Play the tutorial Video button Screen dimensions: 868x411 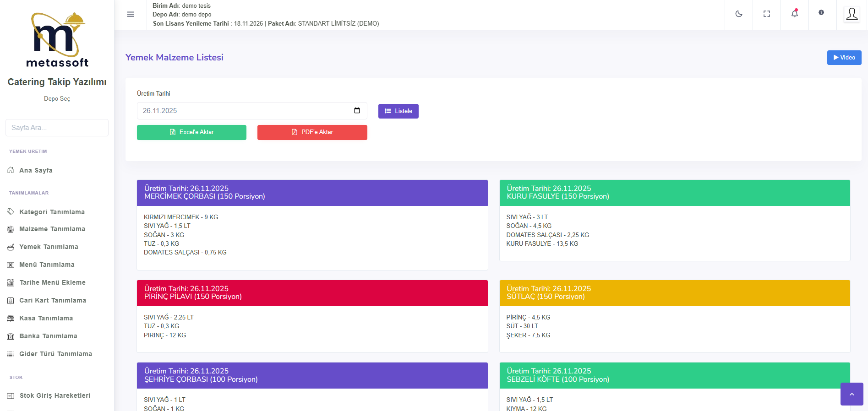844,58
